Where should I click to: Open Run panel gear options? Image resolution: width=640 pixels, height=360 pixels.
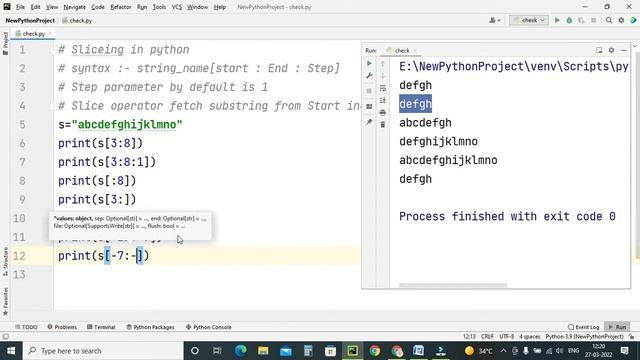coord(611,50)
